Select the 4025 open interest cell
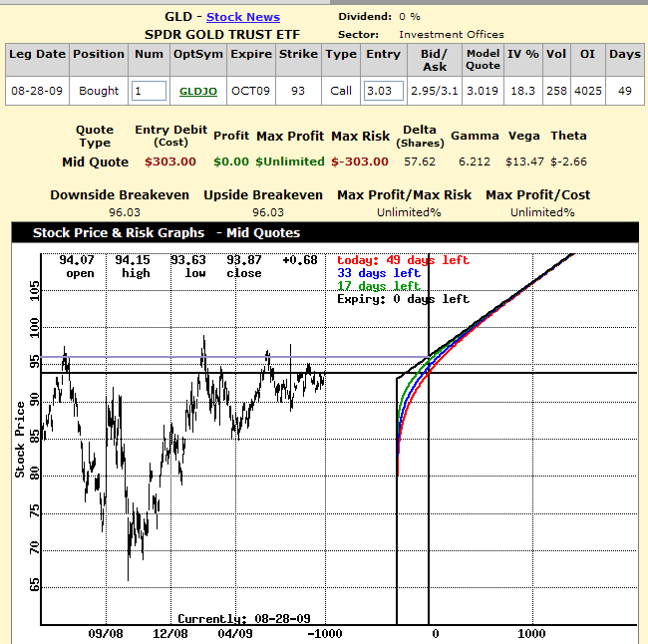 [x=587, y=91]
